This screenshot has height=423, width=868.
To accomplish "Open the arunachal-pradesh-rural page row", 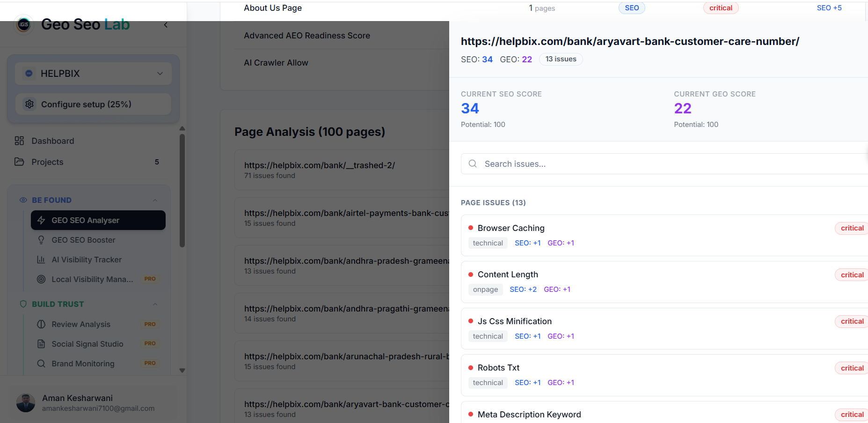I will 342,361.
